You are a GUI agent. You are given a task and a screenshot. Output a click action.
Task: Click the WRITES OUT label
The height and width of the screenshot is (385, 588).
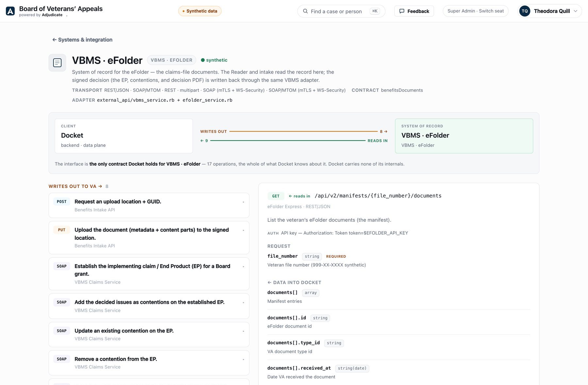point(213,131)
